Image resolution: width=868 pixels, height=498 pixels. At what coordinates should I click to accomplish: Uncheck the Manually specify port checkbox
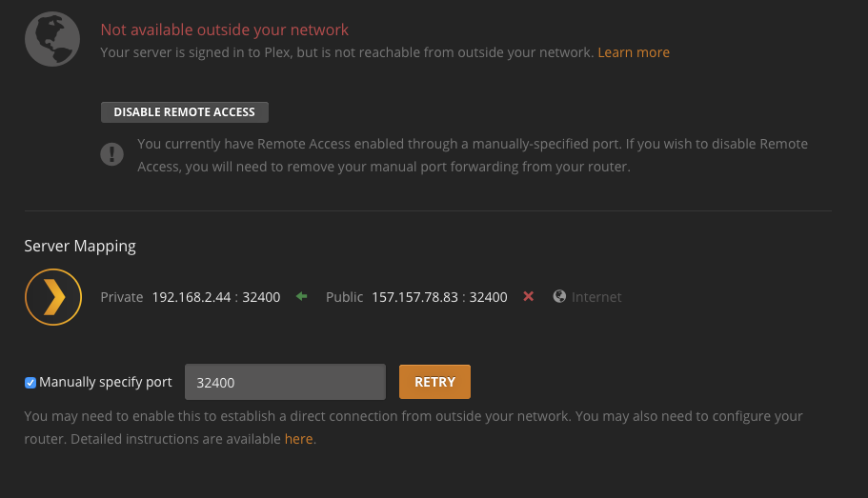[30, 383]
